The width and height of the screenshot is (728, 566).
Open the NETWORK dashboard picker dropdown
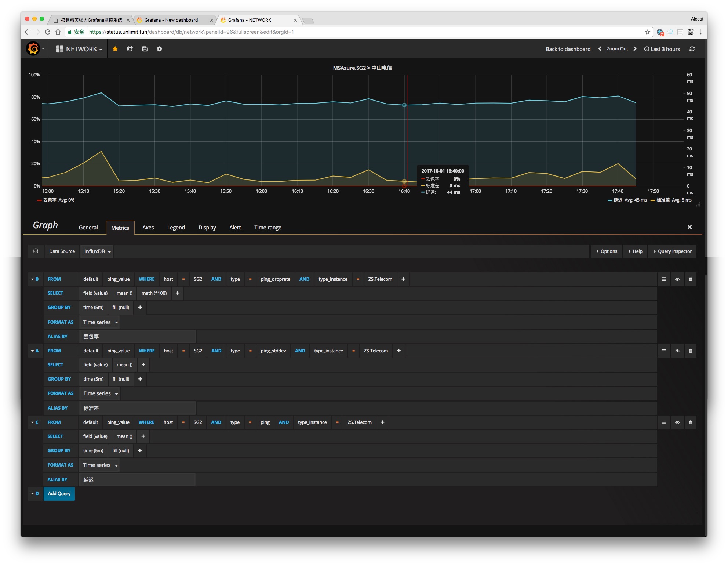79,49
